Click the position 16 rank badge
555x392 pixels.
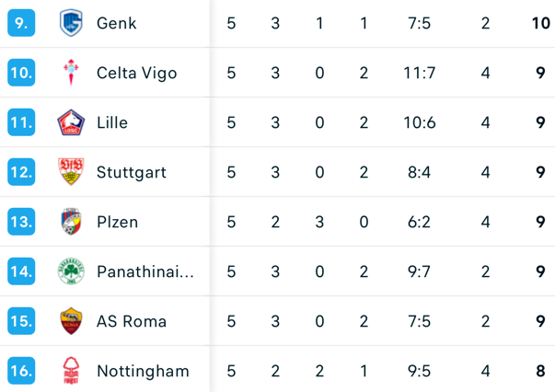tap(20, 371)
